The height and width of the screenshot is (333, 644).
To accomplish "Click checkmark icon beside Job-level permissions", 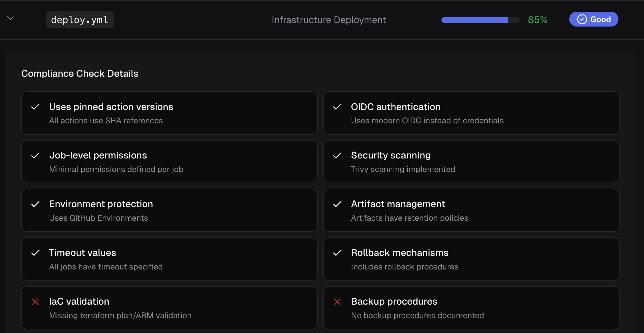I will (36, 155).
